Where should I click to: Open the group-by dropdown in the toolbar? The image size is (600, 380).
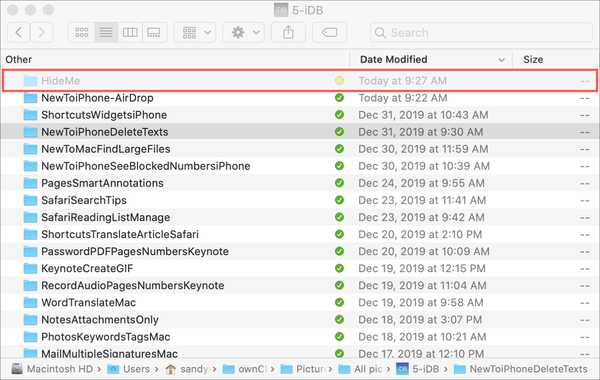point(196,33)
